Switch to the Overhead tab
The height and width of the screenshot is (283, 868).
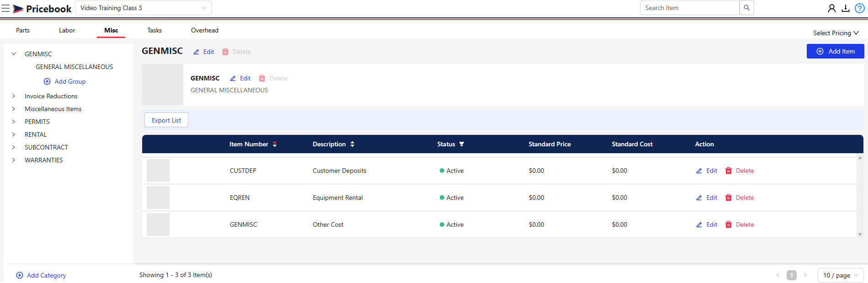click(204, 30)
